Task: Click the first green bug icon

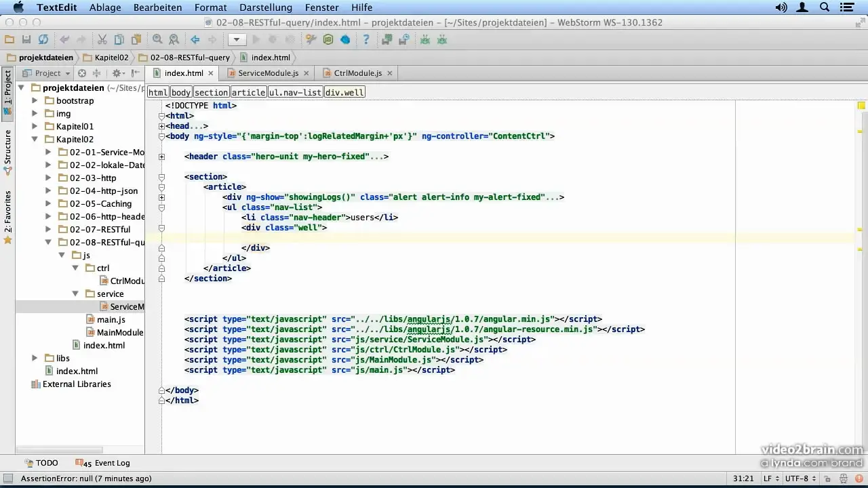Action: click(425, 40)
